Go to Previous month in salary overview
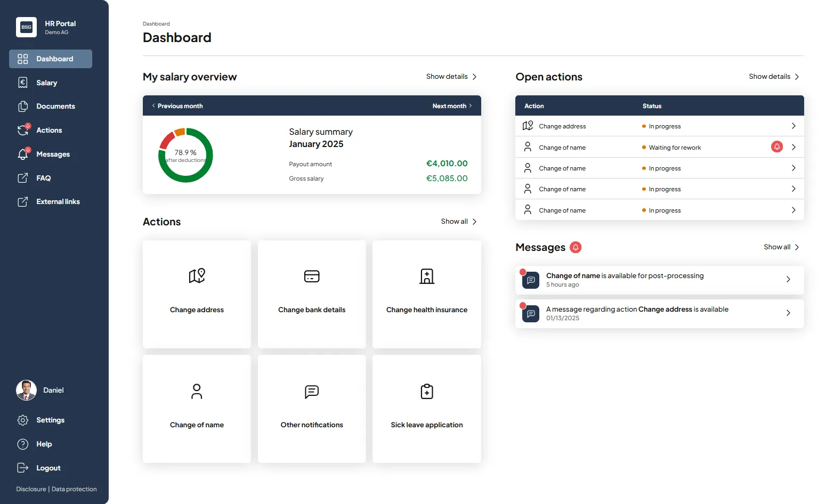 pyautogui.click(x=177, y=106)
